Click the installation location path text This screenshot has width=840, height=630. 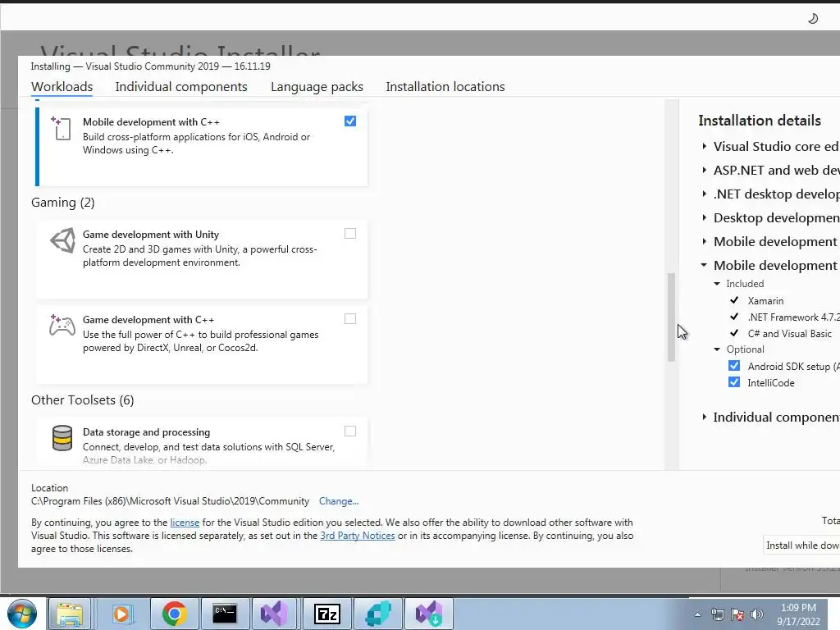pyautogui.click(x=171, y=501)
